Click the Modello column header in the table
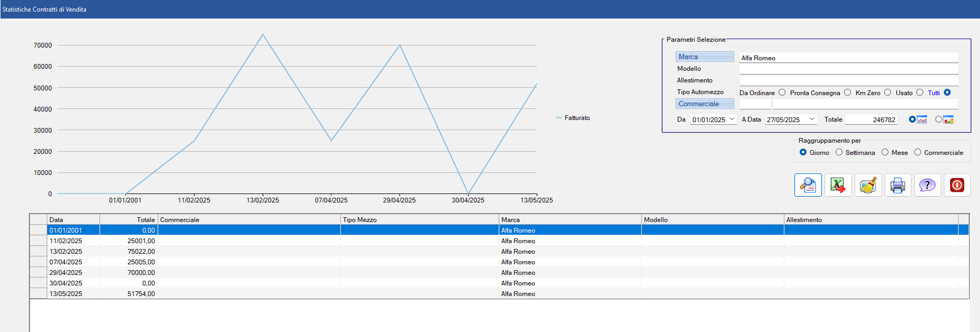 [x=713, y=219]
